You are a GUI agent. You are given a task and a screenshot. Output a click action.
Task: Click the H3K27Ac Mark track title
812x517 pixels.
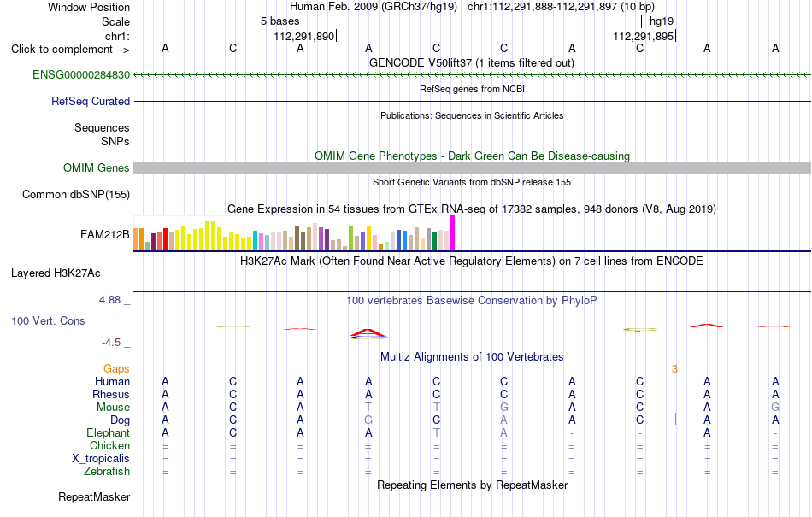(472, 261)
